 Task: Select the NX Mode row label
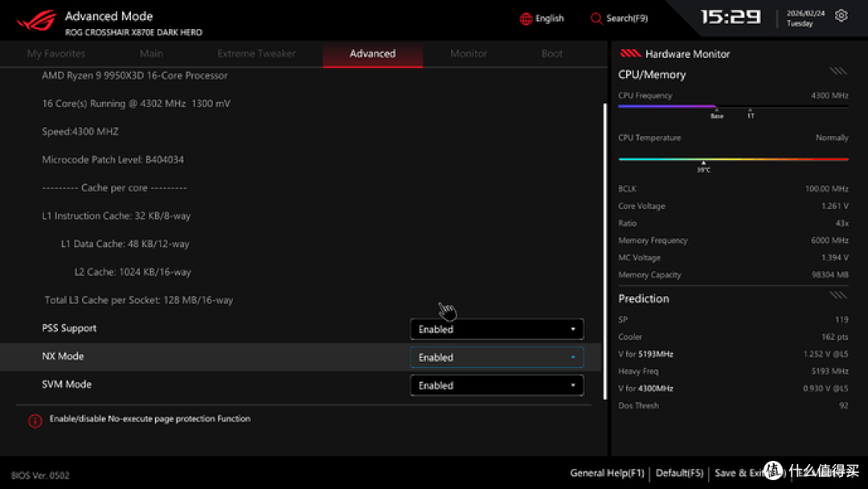pyautogui.click(x=63, y=356)
